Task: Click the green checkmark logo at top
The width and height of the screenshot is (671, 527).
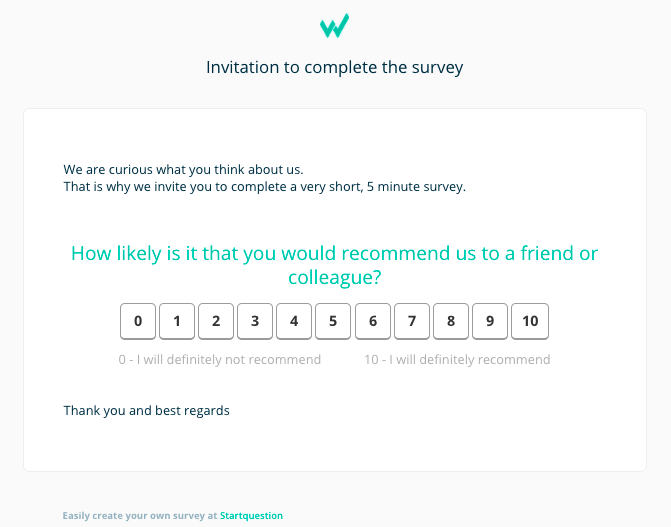Action: 335,26
